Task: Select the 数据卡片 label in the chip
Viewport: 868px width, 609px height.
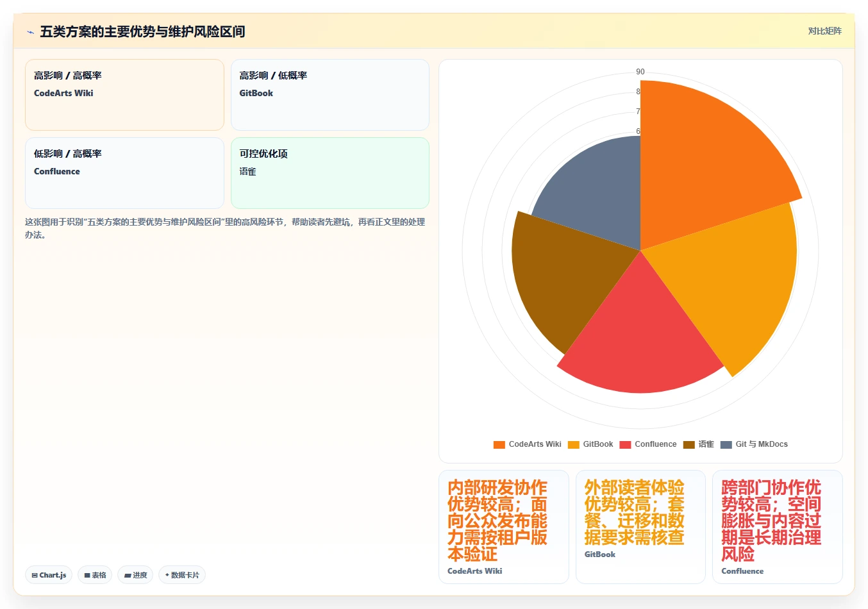Action: pos(185,575)
